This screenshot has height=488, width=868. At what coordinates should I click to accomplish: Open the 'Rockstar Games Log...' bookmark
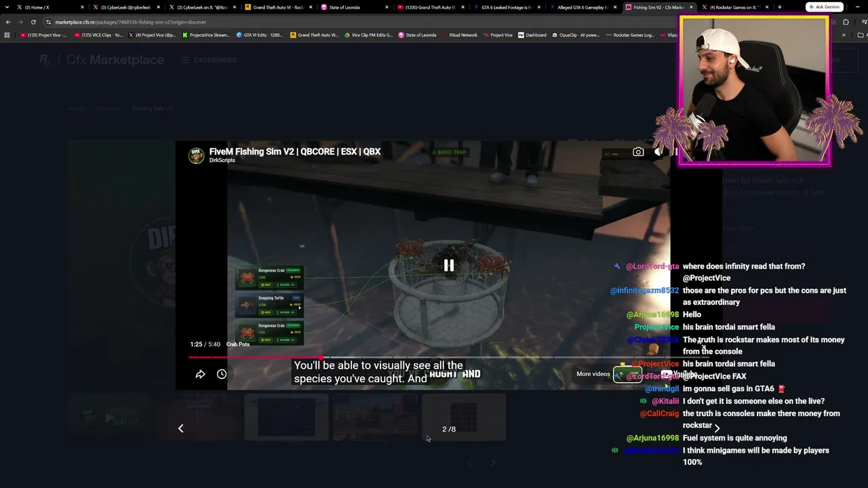click(630, 35)
